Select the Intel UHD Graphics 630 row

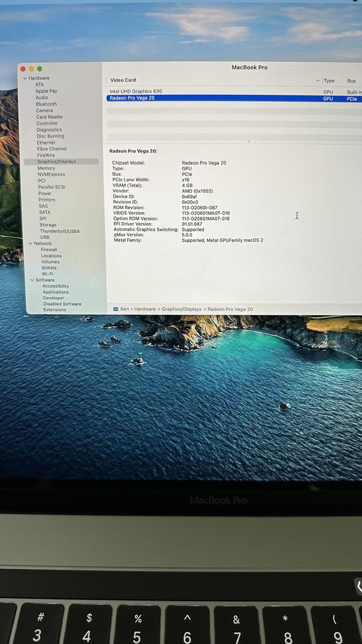(x=234, y=92)
